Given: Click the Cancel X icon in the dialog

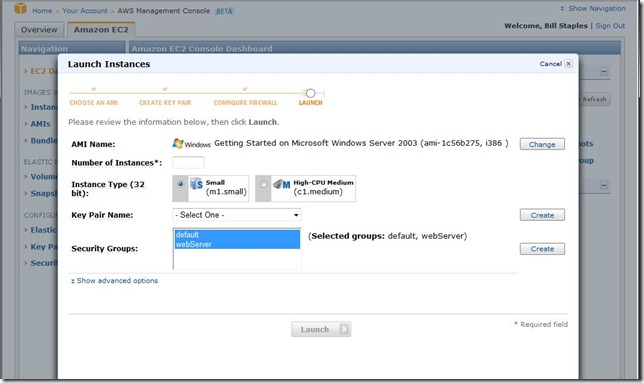Looking at the screenshot, I should tap(568, 64).
